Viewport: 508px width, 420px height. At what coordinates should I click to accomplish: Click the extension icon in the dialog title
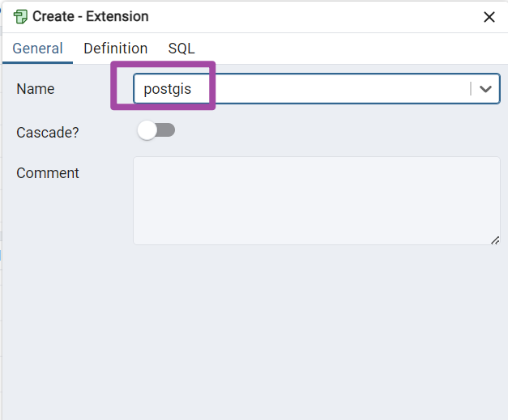coord(20,17)
